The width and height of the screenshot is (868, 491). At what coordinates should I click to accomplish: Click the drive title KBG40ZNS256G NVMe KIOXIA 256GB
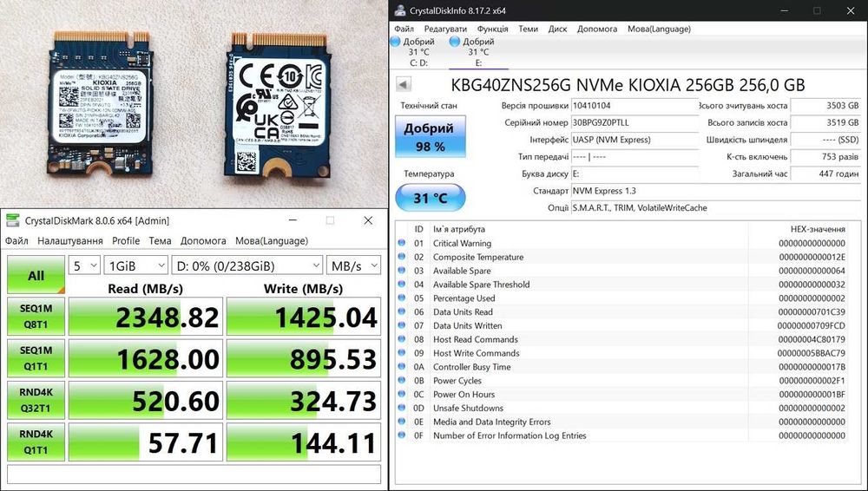pos(628,85)
